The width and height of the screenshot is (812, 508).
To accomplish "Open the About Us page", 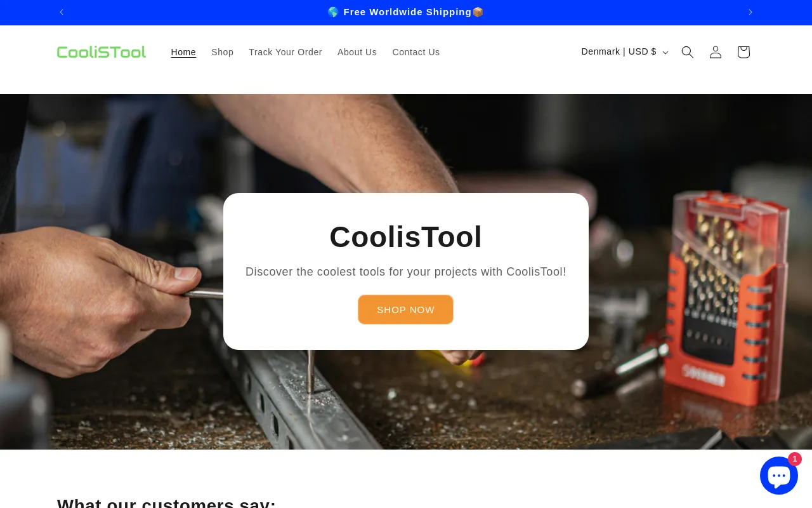I will [357, 52].
